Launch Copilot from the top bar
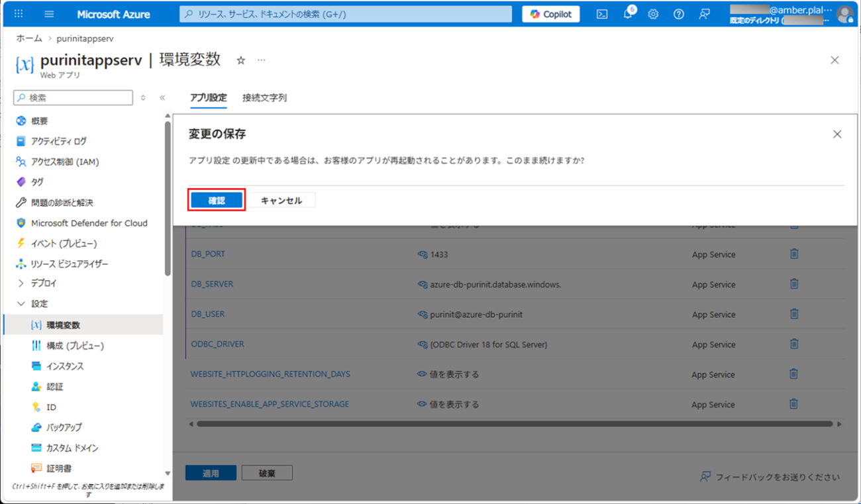Image resolution: width=861 pixels, height=504 pixels. pyautogui.click(x=550, y=13)
